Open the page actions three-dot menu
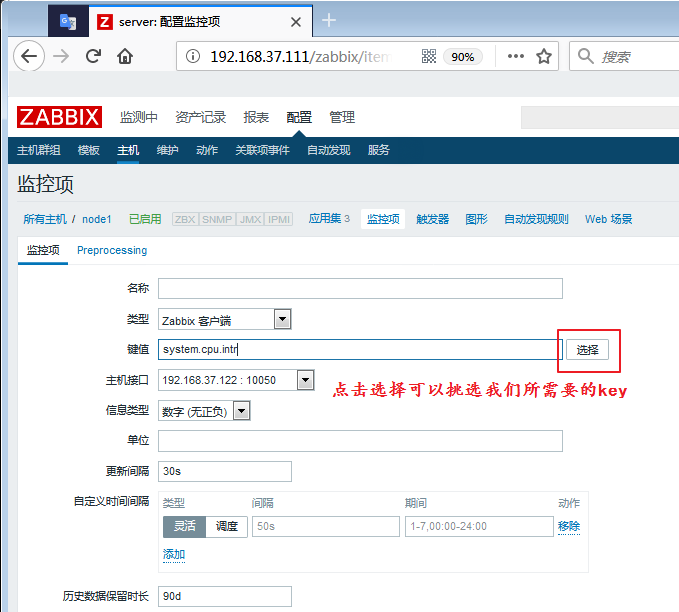This screenshot has width=679, height=612. click(516, 56)
